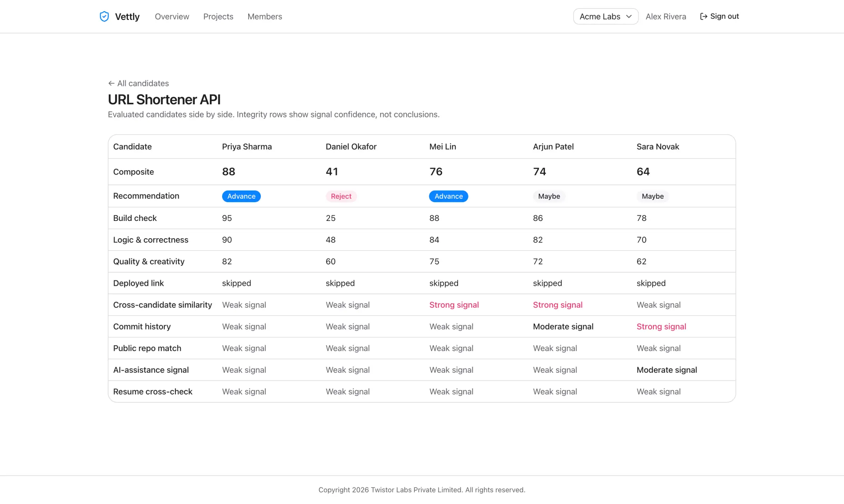844x504 pixels.
Task: Click the Alex Rivera user name
Action: tap(666, 16)
